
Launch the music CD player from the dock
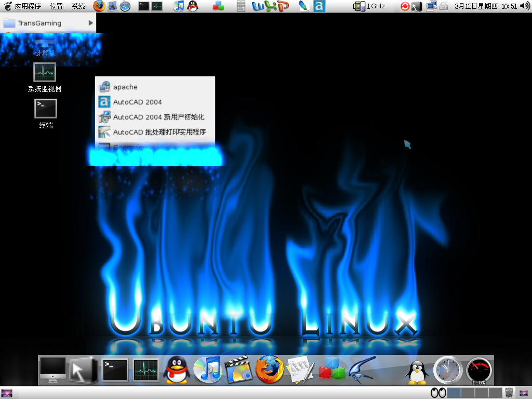pyautogui.click(x=207, y=370)
